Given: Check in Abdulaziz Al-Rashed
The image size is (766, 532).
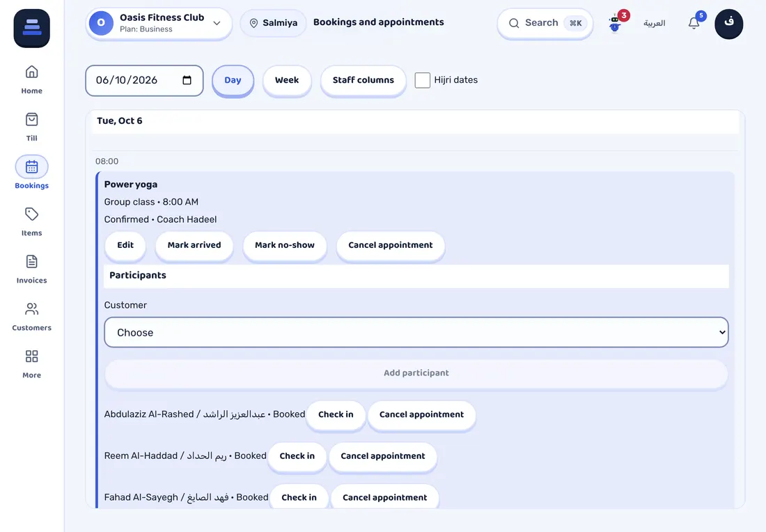Looking at the screenshot, I should [336, 415].
